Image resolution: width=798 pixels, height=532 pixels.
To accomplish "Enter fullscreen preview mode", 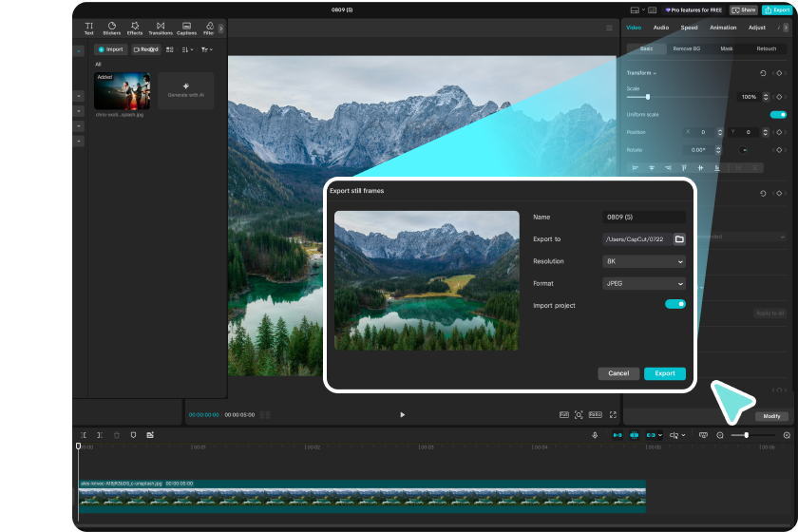I will coord(613,415).
